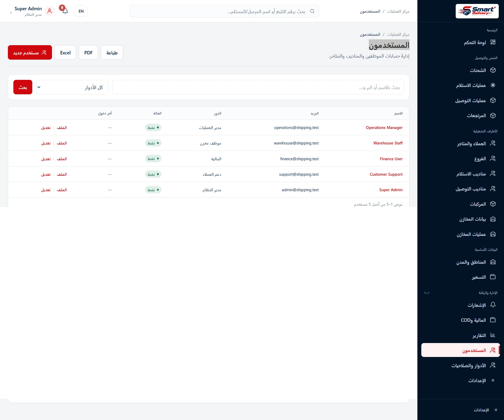
Task: Click the مستخدم جديد button
Action: 30,53
